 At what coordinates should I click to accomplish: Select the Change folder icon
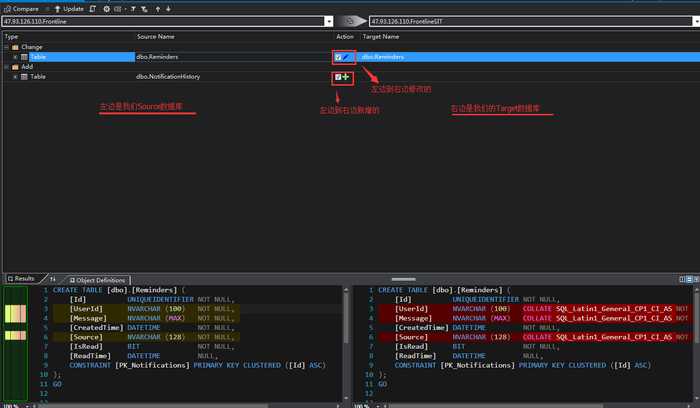(15, 47)
